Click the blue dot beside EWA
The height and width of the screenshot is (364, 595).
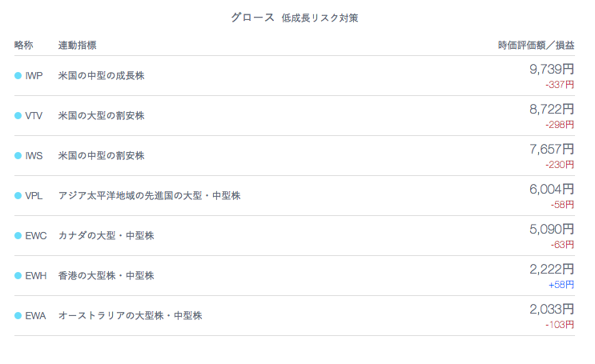[x=18, y=316]
